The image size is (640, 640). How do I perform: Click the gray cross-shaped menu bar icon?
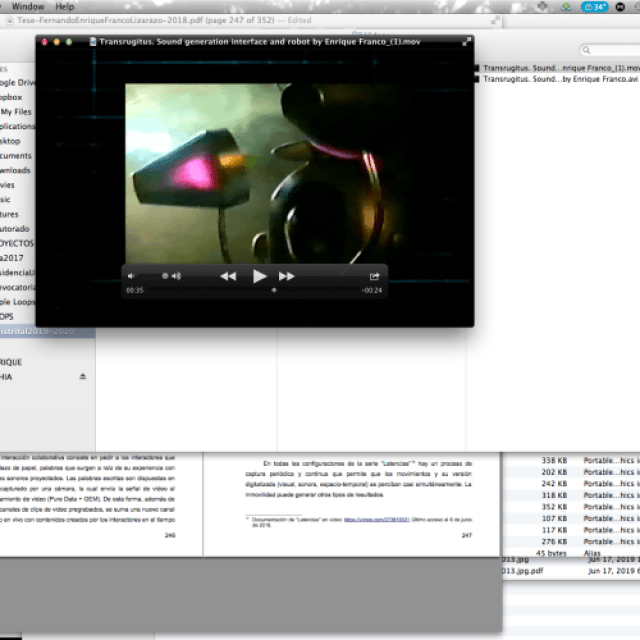(x=542, y=6)
